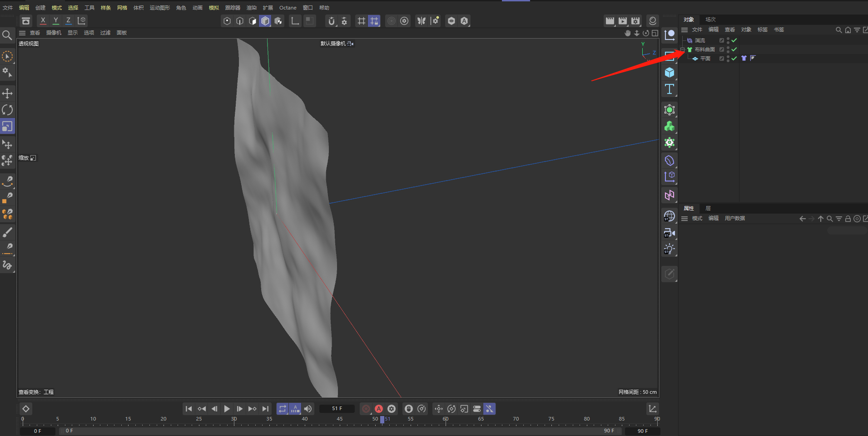The width and height of the screenshot is (868, 436).
Task: Open the viewport hamburger menu
Action: point(22,33)
